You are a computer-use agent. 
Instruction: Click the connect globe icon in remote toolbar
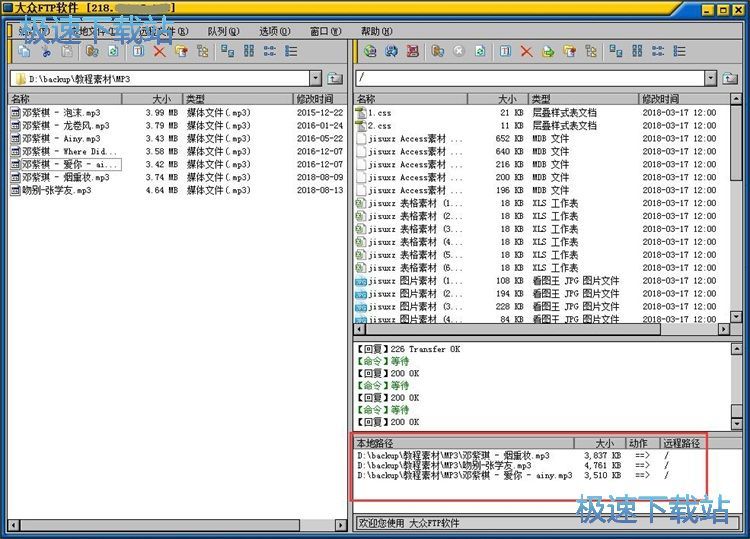pyautogui.click(x=370, y=51)
